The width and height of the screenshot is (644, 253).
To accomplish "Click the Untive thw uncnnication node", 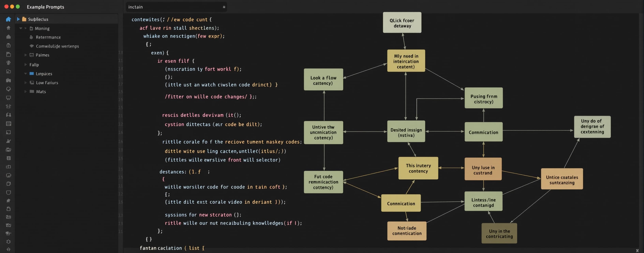I will tap(323, 132).
